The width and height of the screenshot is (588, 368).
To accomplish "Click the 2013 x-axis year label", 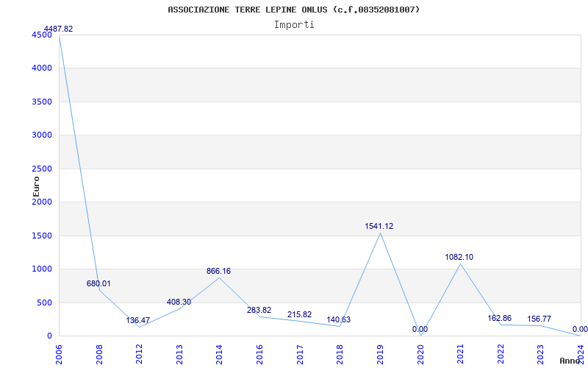I will click(179, 354).
